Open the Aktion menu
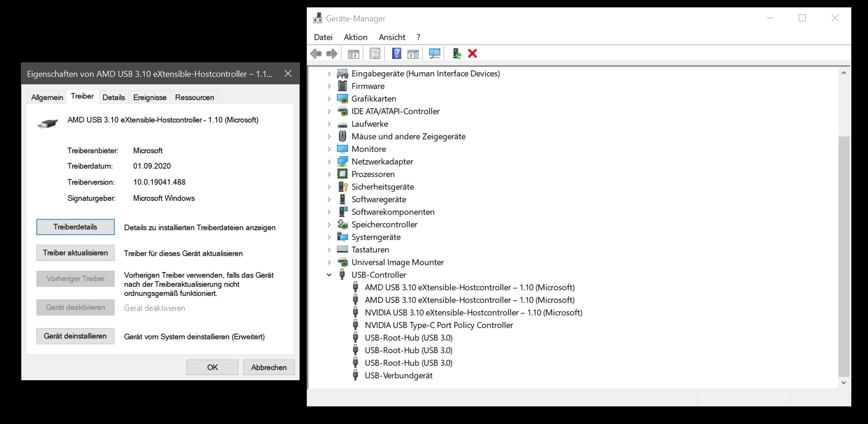Screen dimensions: 868x424 tap(356, 37)
